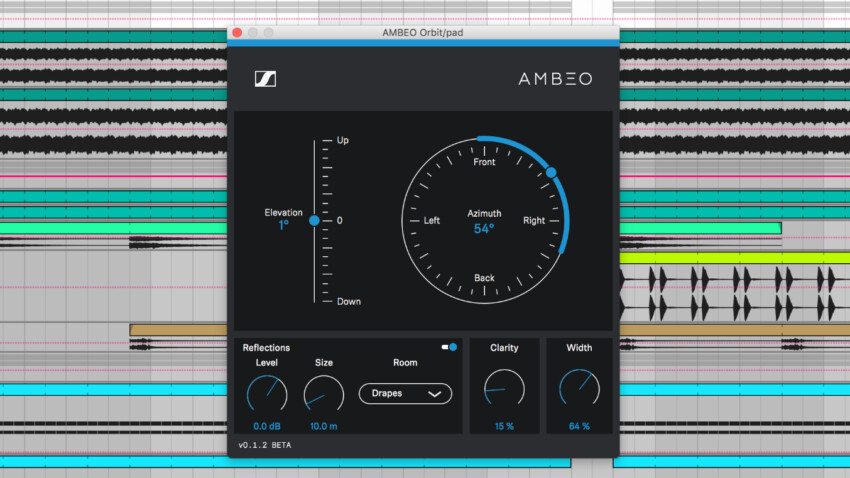The width and height of the screenshot is (850, 478).
Task: Click the Width value 64 %
Action: pyautogui.click(x=579, y=427)
